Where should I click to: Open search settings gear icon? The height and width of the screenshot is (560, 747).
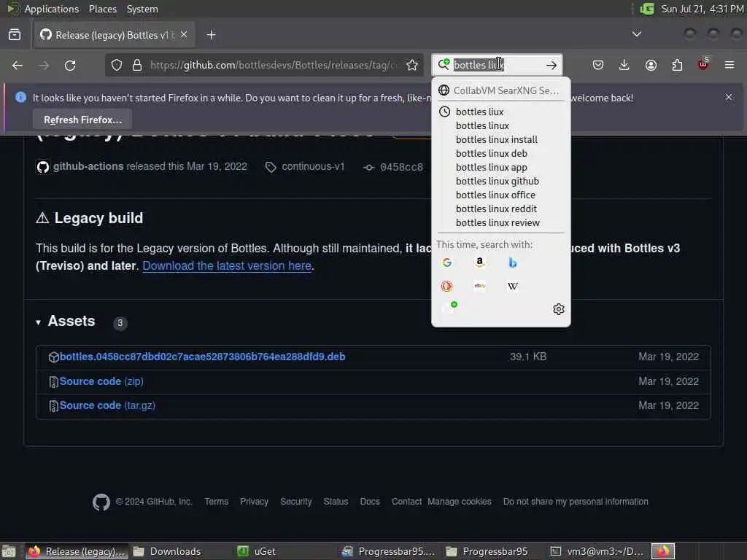(x=559, y=309)
